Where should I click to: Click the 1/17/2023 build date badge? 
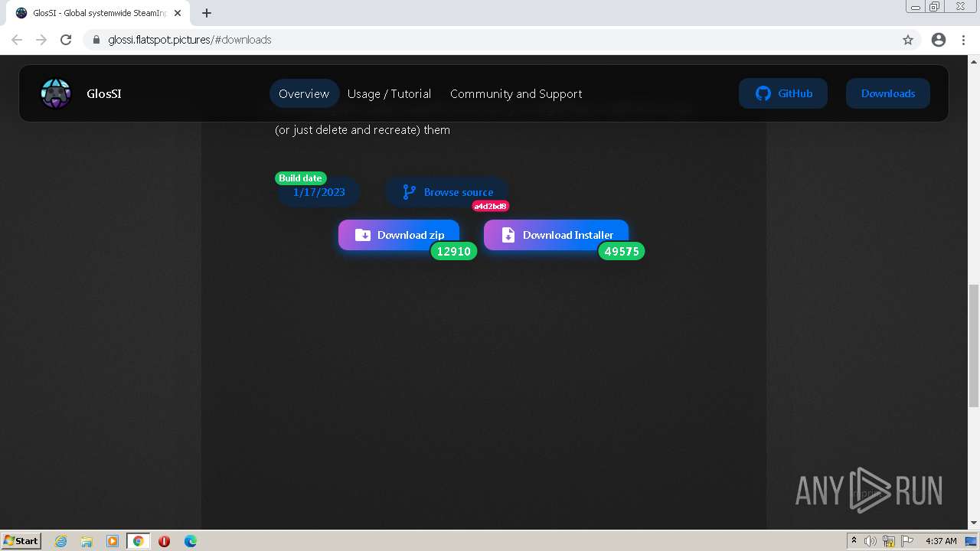click(318, 192)
